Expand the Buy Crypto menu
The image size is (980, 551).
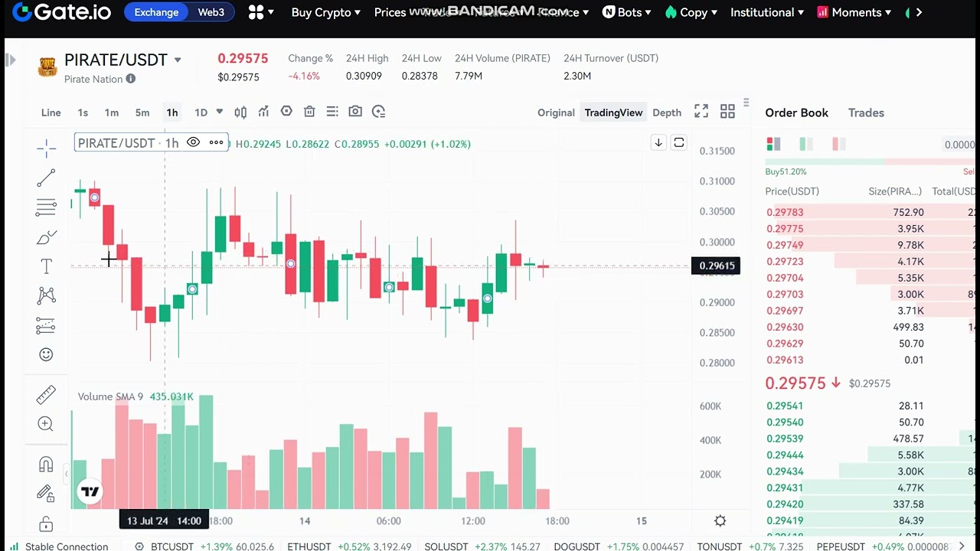(x=327, y=12)
